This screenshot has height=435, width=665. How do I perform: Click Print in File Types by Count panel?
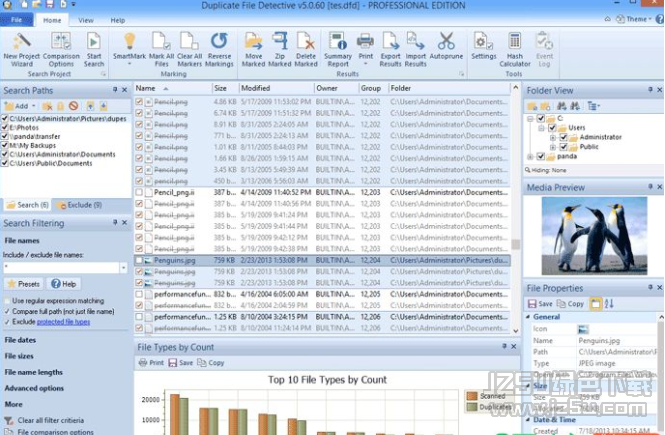pos(151,362)
